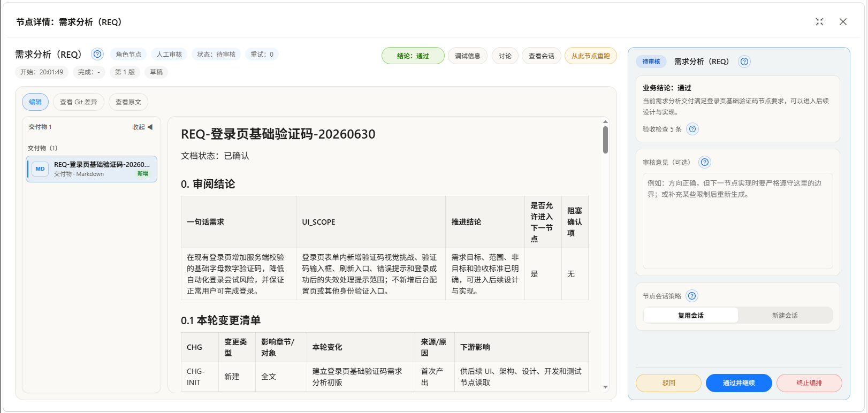868x413 pixels.
Task: Click 人工审核 tag
Action: [169, 54]
